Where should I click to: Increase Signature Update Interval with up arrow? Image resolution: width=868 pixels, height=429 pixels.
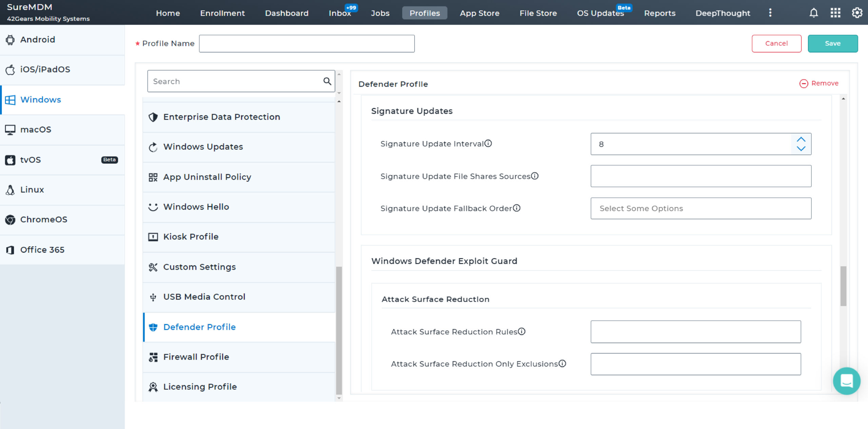(x=801, y=139)
